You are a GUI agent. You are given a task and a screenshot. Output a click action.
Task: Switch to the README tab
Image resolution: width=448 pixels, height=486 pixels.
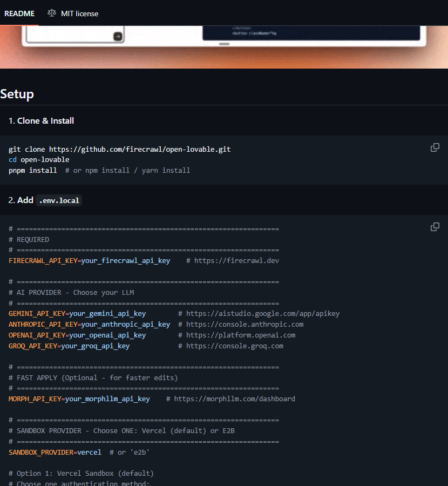[x=19, y=13]
